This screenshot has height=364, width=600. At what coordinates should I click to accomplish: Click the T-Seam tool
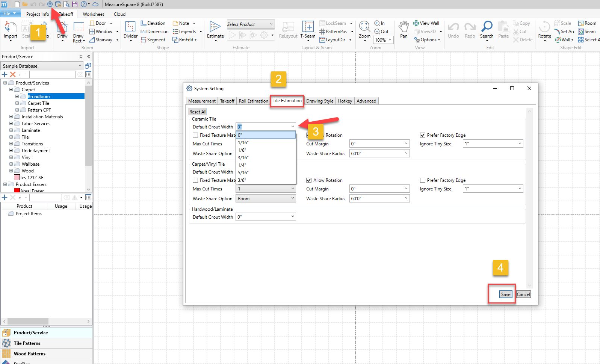pyautogui.click(x=308, y=30)
